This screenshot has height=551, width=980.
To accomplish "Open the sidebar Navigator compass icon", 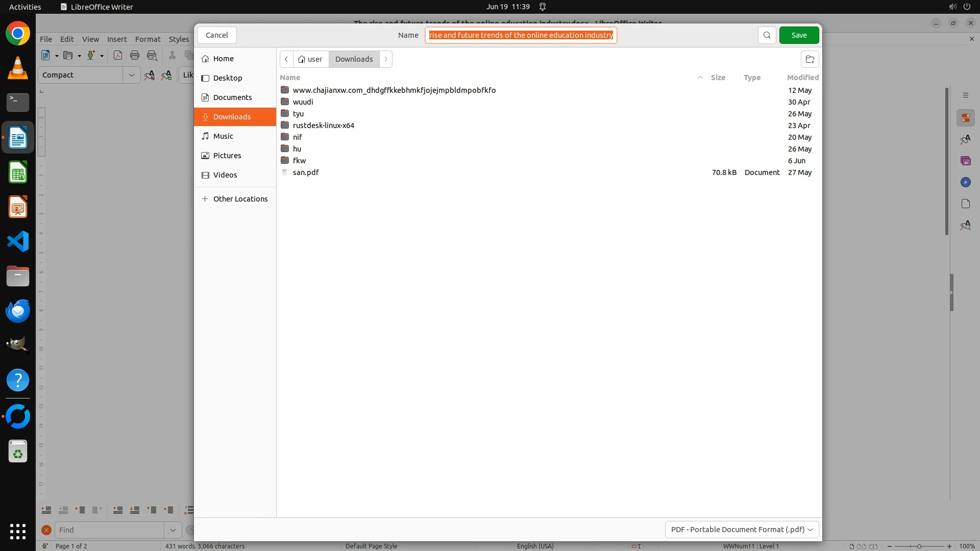I will point(965,182).
